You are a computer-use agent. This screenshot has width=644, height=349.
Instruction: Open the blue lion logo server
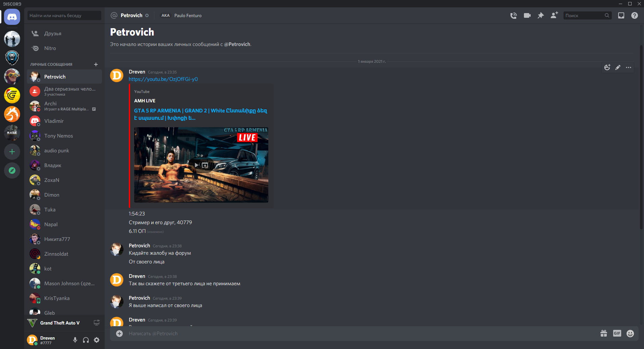[x=12, y=58]
